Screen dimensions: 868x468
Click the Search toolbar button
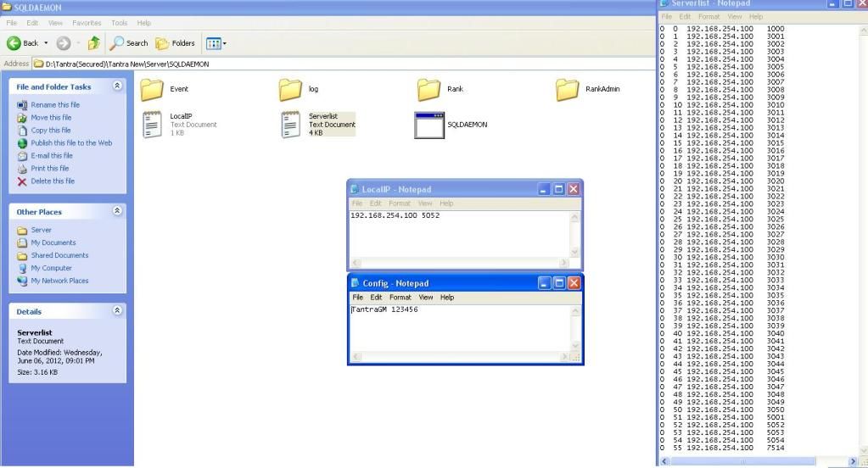coord(128,43)
